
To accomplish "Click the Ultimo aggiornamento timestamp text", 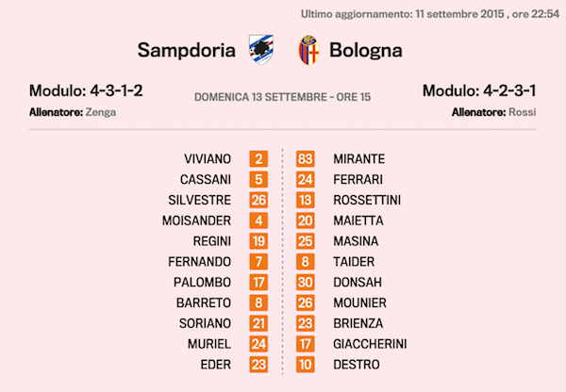I will coord(428,14).
